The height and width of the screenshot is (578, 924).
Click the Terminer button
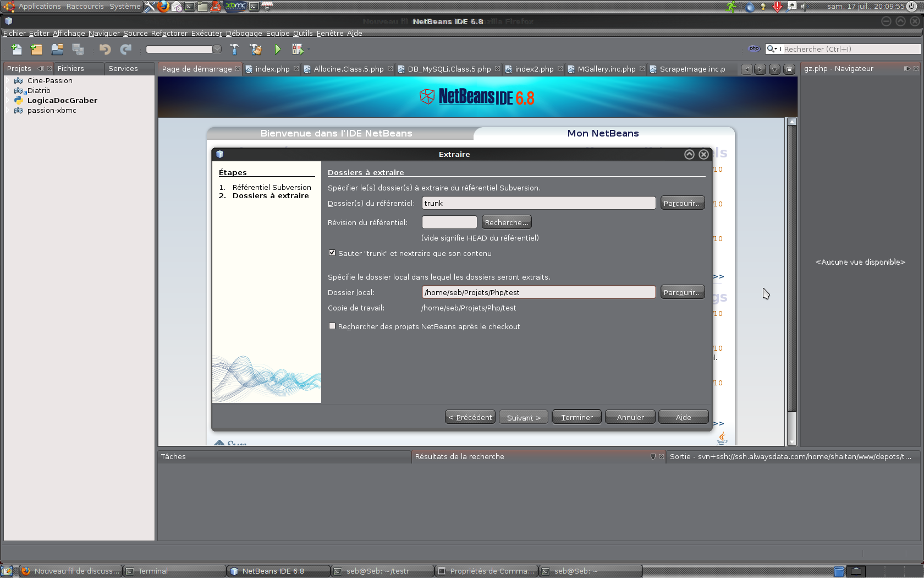[x=577, y=417]
